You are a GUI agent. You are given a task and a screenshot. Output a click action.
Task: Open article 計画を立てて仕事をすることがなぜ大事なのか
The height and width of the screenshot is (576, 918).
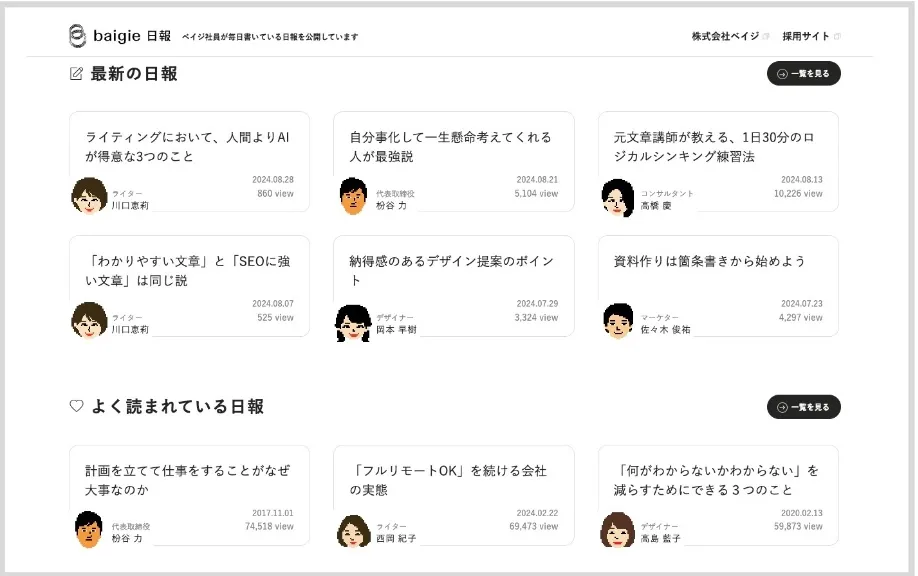188,480
